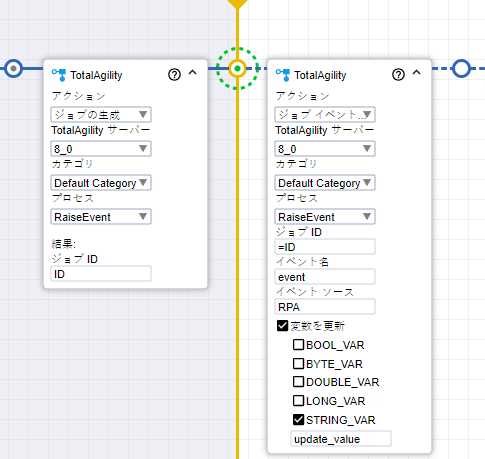Click help icon on right TotalAgility step
This screenshot has height=459, width=485.
398,74
